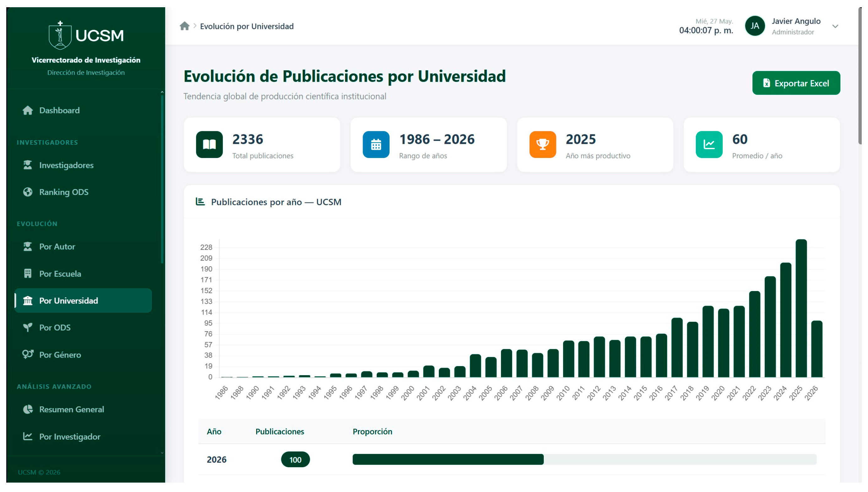
Task: Click the Investigadores graduate icon
Action: (x=28, y=165)
